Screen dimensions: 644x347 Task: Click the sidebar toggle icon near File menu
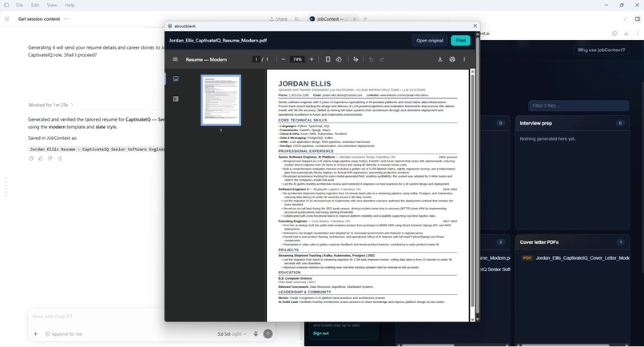click(6, 5)
